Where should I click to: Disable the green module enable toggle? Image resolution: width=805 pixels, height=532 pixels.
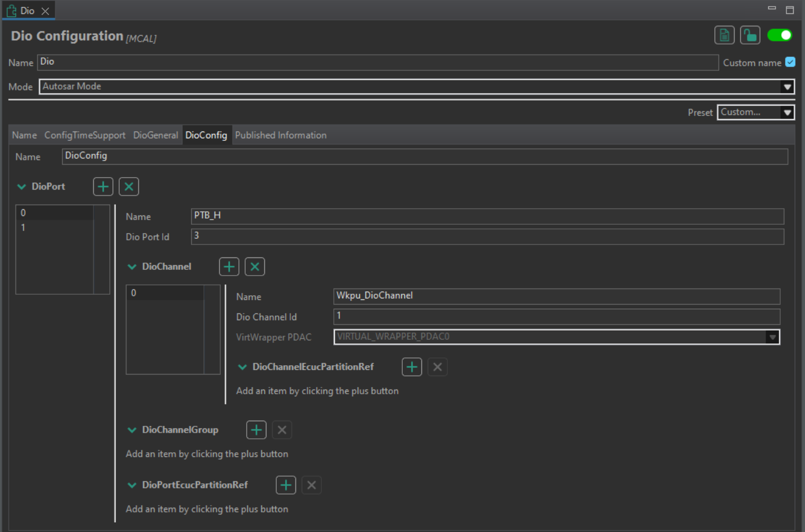click(780, 35)
